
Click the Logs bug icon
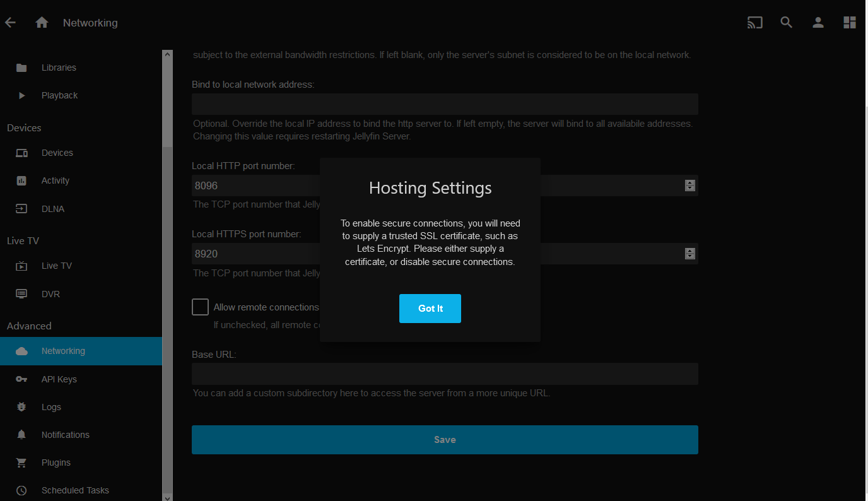[x=21, y=407]
